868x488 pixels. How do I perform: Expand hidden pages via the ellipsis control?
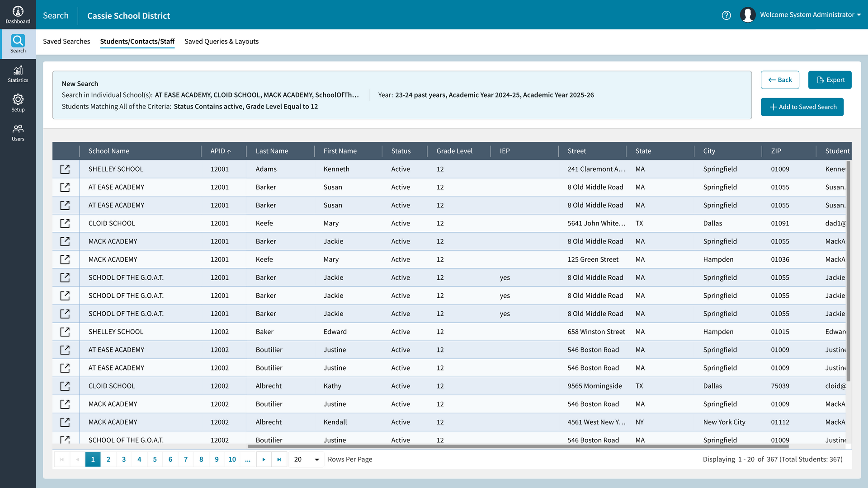coord(248,459)
